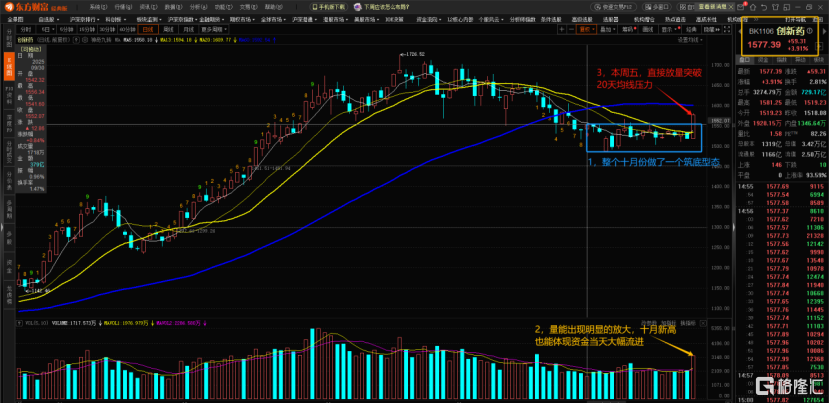Screen dimensions: 830x403
Task: Expand the 复权 dropdown above chart
Action: (588, 29)
